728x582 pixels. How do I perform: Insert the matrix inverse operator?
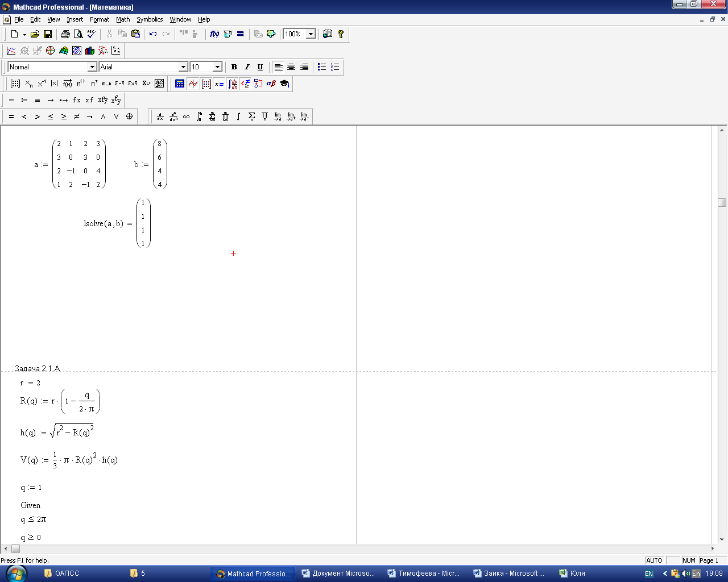tap(42, 84)
